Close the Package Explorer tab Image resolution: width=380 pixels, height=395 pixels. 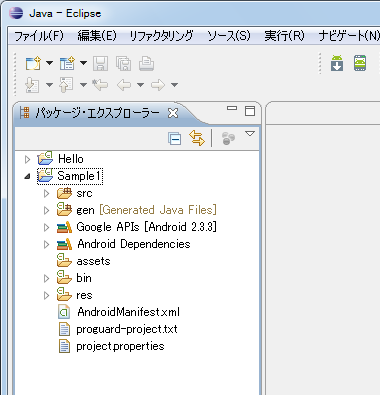point(173,113)
